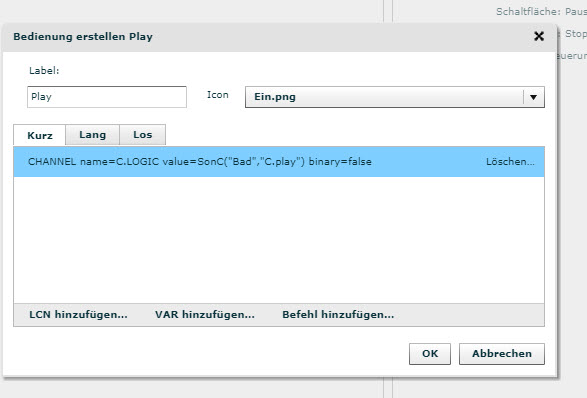Close the Bedienung erstellen Play dialog

pyautogui.click(x=539, y=36)
